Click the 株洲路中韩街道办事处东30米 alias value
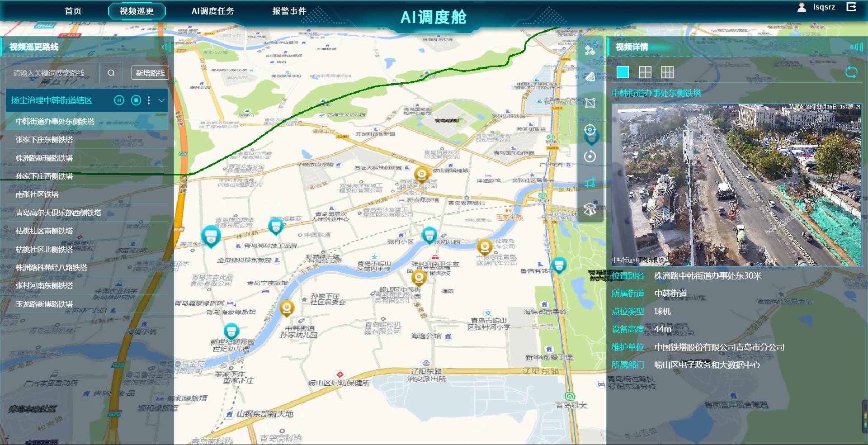Image resolution: width=868 pixels, height=445 pixels. pos(708,275)
